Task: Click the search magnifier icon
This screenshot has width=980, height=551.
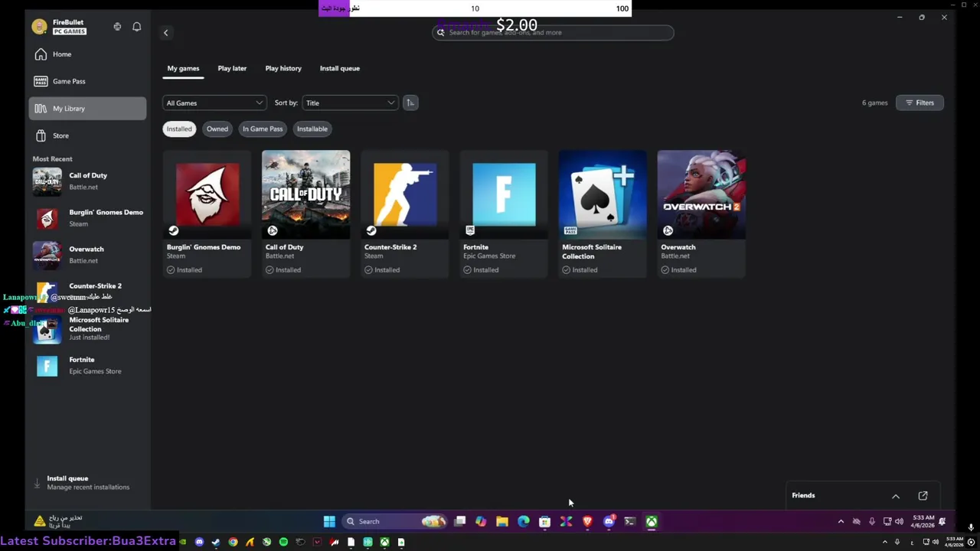Action: (x=440, y=32)
